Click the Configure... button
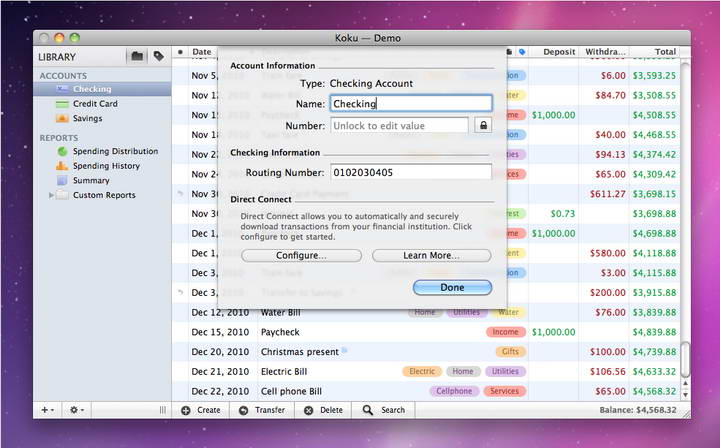 coord(301,256)
